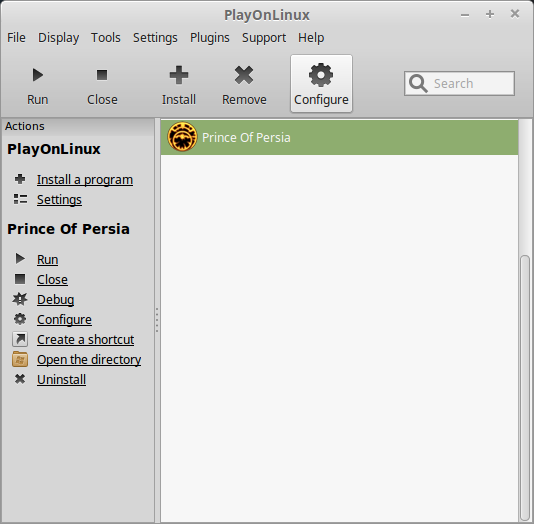Click the sidebar Configure gear icon
Viewport: 534px width, 524px height.
pos(20,319)
